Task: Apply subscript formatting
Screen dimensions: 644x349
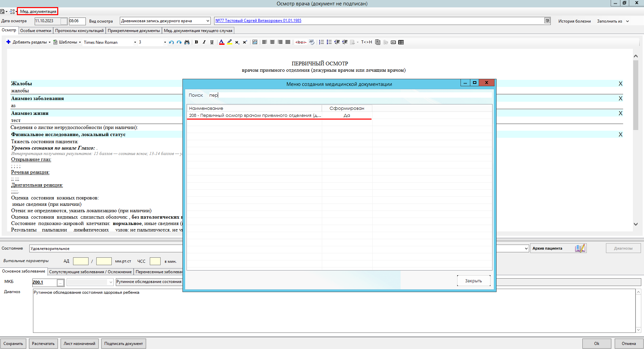Action: (x=237, y=42)
